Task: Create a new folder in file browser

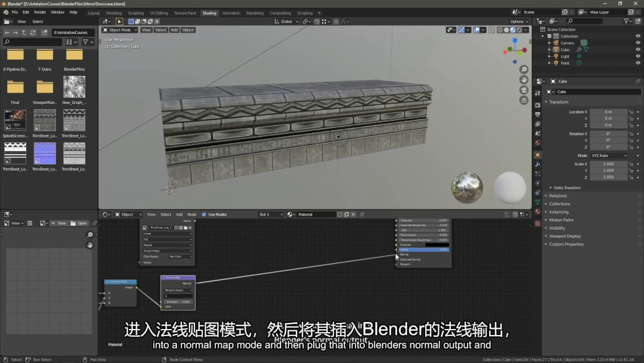Action: point(44,32)
